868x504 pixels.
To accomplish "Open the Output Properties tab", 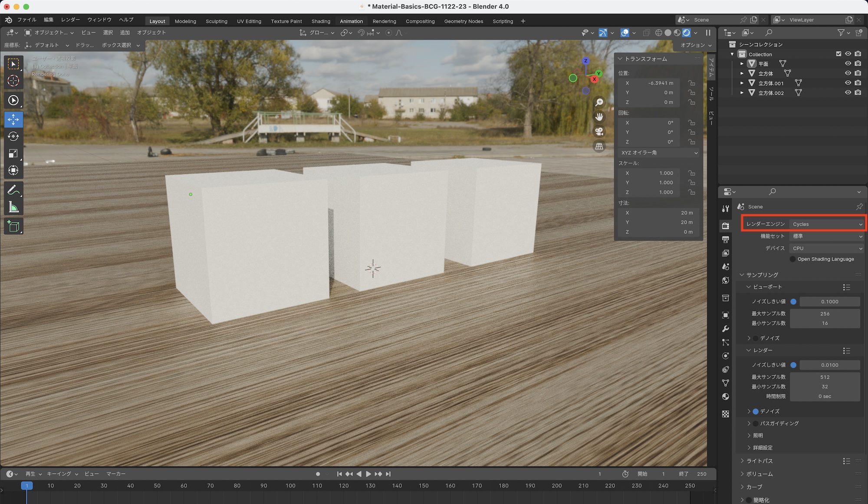I will [x=726, y=239].
